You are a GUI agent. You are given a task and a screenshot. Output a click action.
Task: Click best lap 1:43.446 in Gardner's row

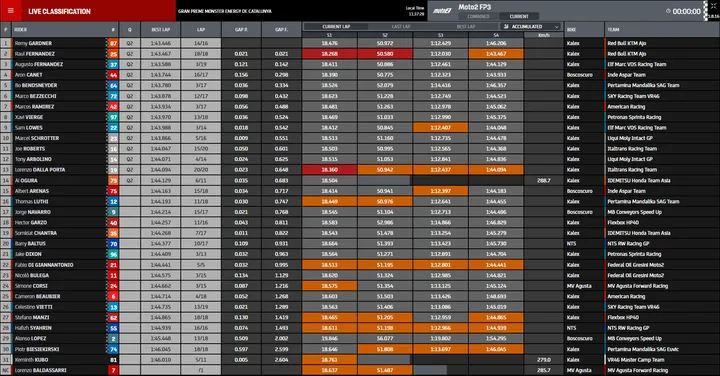(161, 43)
